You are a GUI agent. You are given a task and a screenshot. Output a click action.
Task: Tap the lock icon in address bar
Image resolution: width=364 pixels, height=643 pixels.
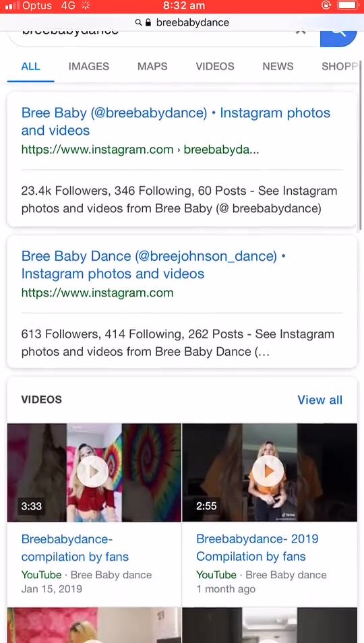(148, 22)
